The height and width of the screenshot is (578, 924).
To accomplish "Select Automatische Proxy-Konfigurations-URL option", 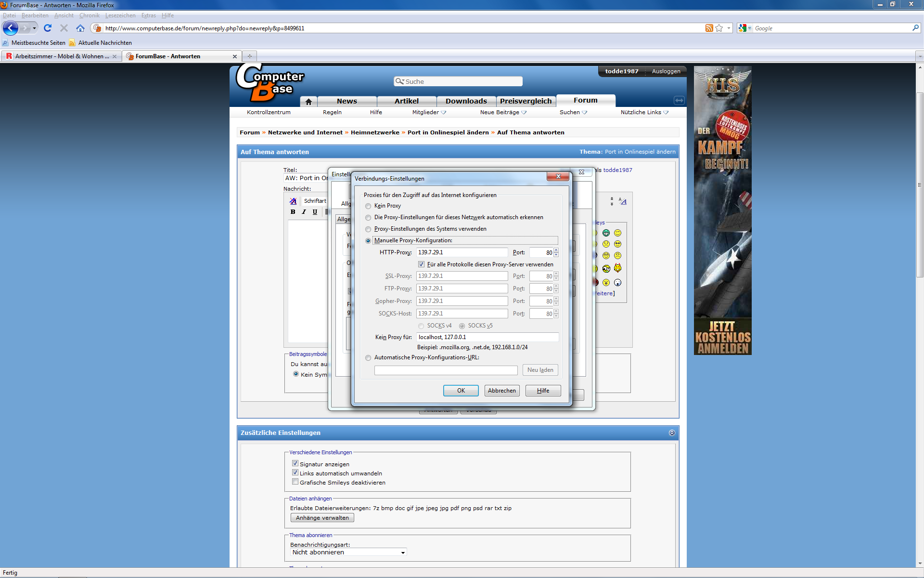I will tap(368, 358).
